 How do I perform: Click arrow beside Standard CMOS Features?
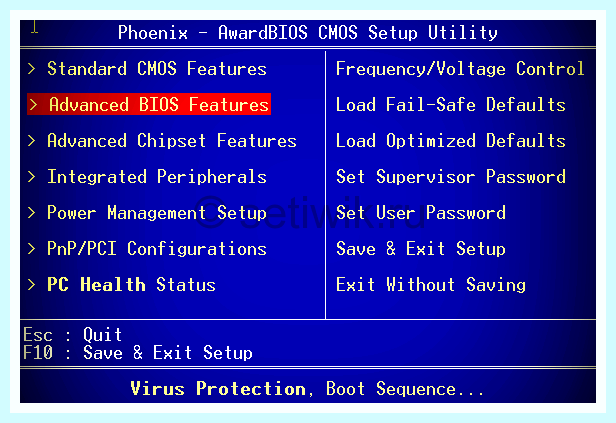[32, 69]
